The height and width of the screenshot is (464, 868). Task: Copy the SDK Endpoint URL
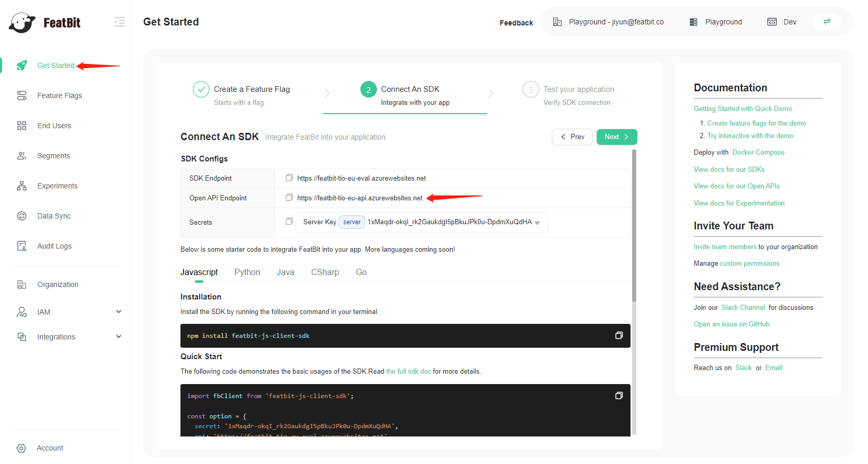pos(289,178)
